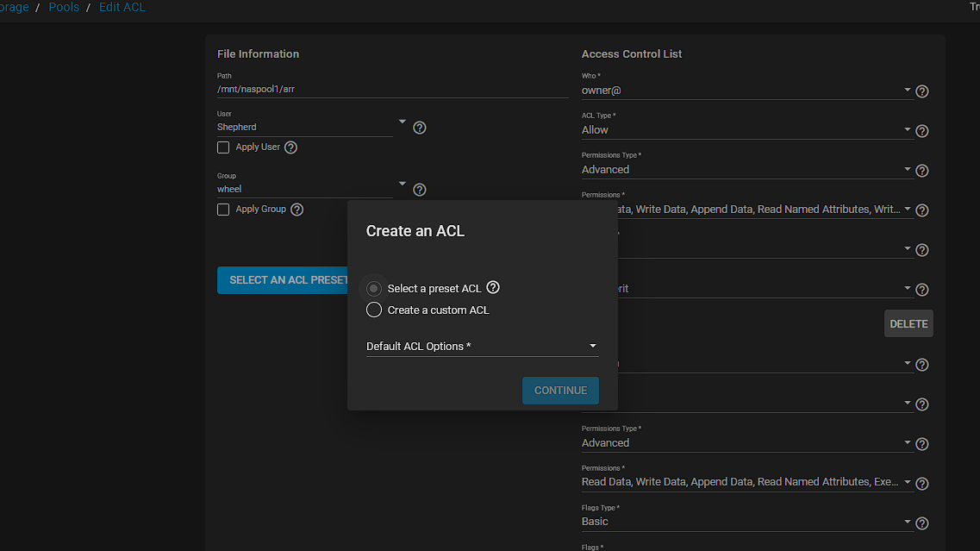Click the Path field with /mnt/naspool1/arr

click(392, 89)
